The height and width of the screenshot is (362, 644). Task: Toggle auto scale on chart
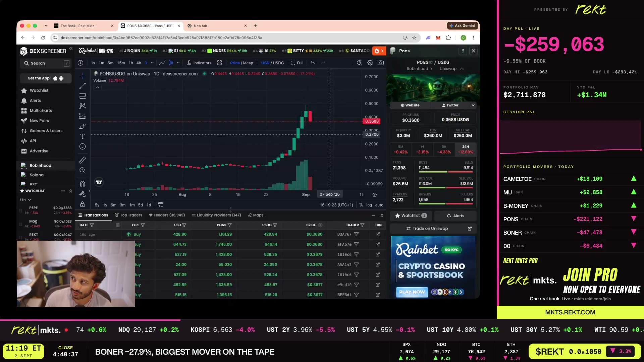tap(379, 205)
